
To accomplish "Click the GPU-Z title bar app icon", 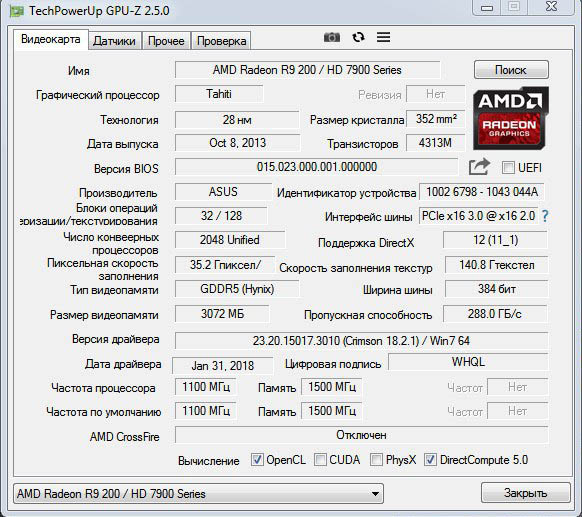I will coord(17,11).
